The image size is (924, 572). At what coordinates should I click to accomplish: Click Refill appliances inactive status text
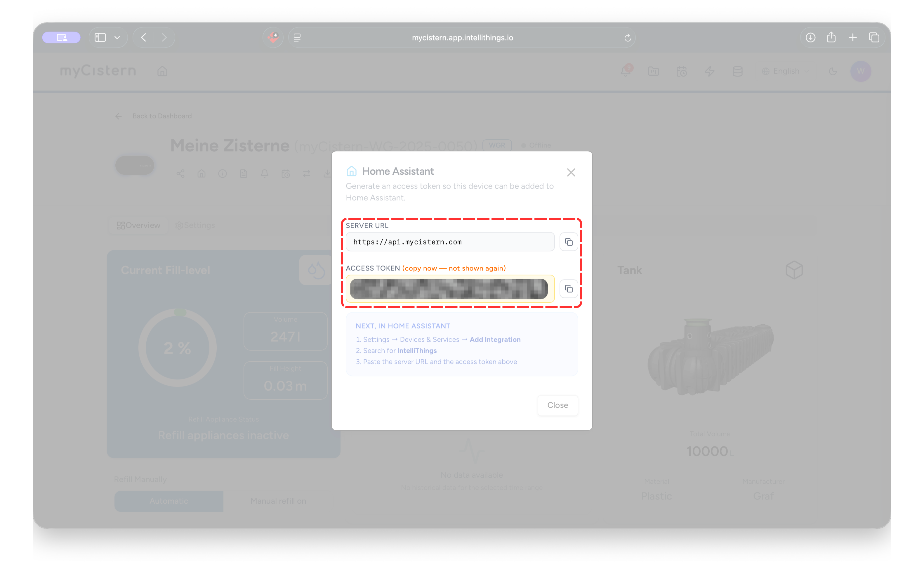[223, 435]
